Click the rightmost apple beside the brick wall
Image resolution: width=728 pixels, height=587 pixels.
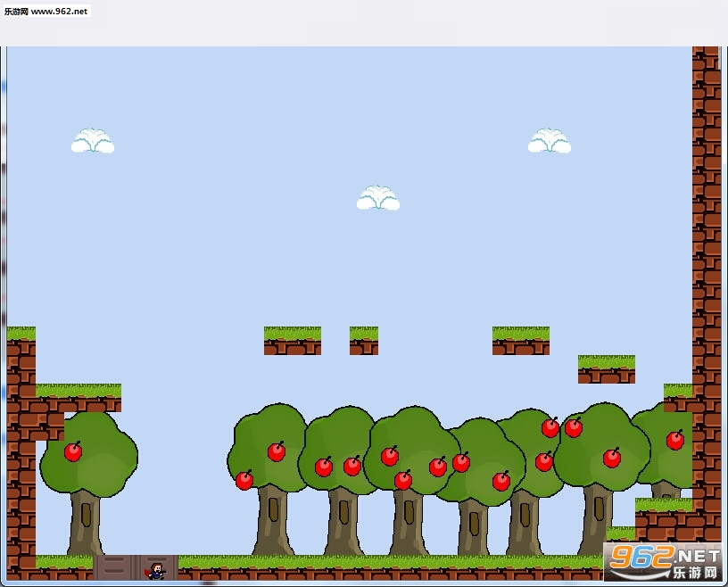point(675,440)
